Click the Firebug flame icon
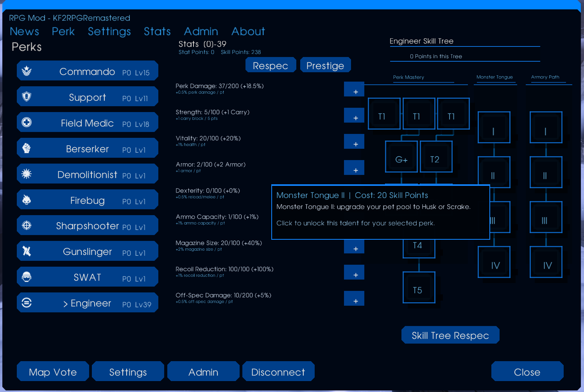584x392 pixels. point(27,200)
